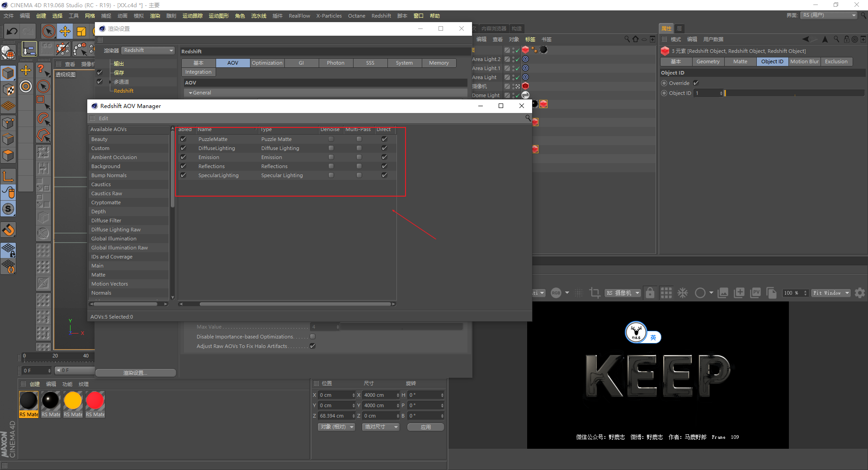Open the 对象 (相对) coordinate dropdown
Image resolution: width=868 pixels, height=470 pixels.
(336, 427)
